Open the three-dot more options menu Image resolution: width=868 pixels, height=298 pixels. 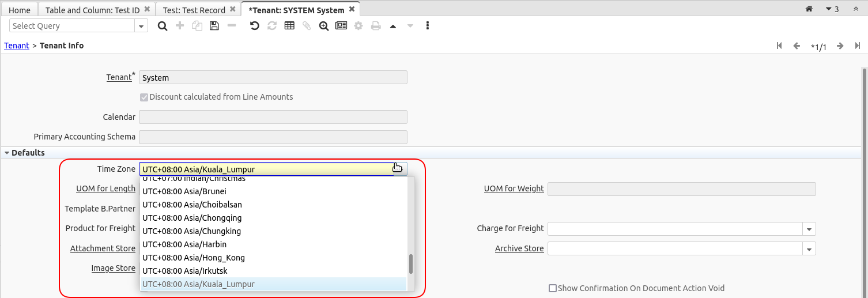click(x=427, y=26)
